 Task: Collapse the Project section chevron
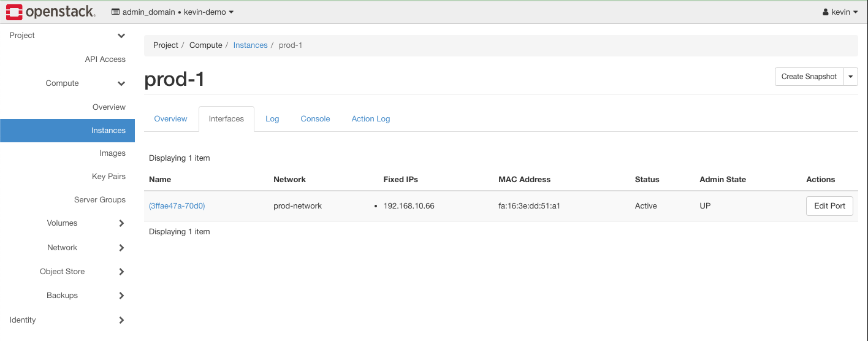click(121, 36)
